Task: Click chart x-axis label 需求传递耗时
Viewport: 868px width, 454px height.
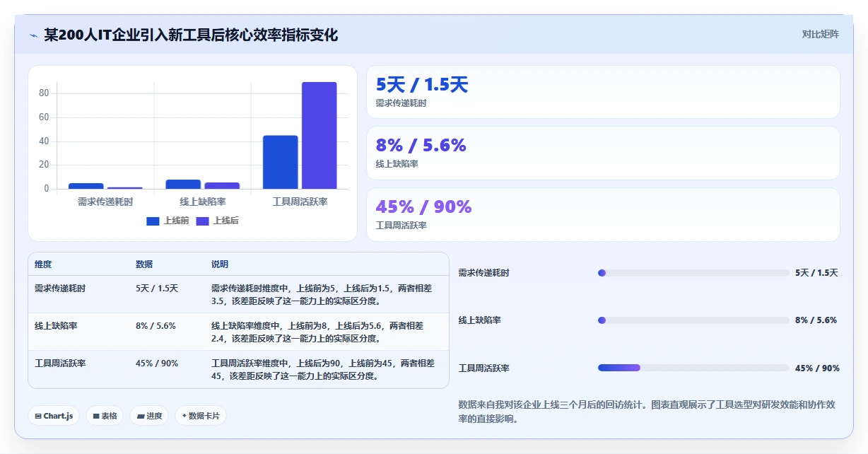Action: [x=105, y=202]
